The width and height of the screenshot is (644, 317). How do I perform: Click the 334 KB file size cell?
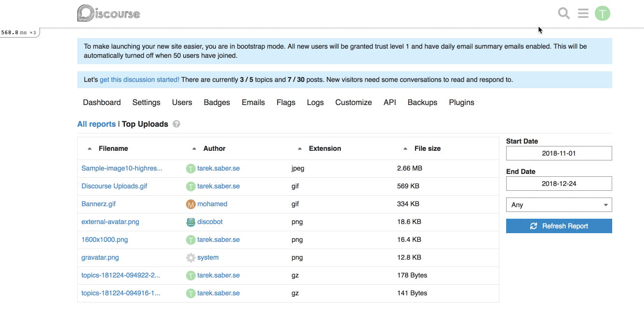[408, 204]
